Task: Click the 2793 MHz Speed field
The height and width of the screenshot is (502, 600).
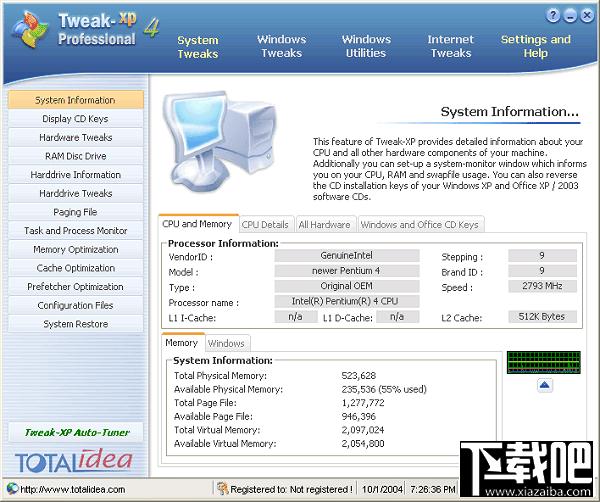Action: click(542, 286)
